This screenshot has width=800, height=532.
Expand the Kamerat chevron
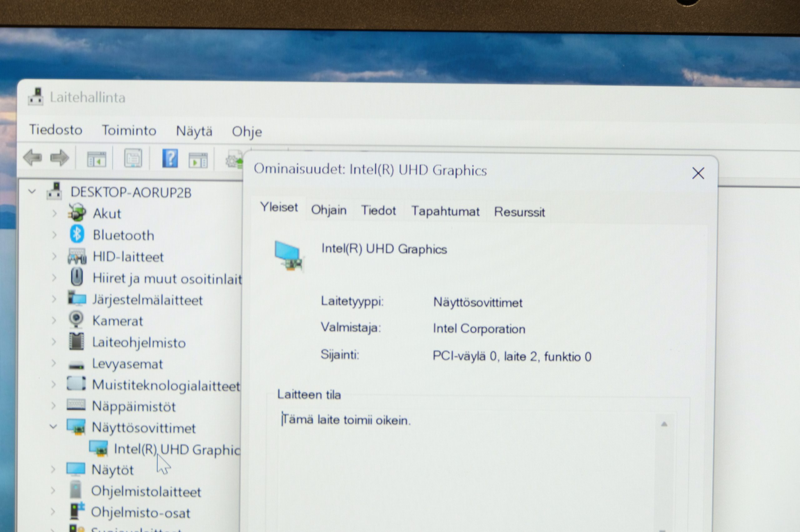click(x=53, y=320)
